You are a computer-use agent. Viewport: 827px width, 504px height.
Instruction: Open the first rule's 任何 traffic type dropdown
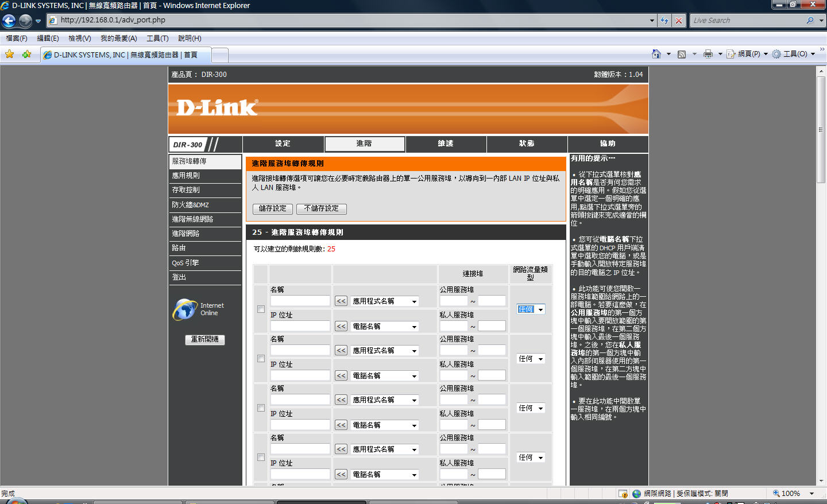531,309
